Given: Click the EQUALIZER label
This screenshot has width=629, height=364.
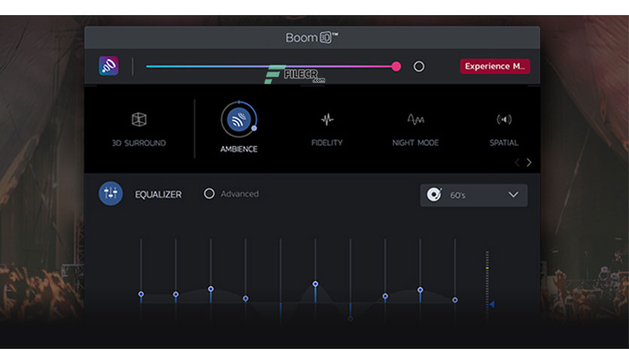Looking at the screenshot, I should coord(158,195).
